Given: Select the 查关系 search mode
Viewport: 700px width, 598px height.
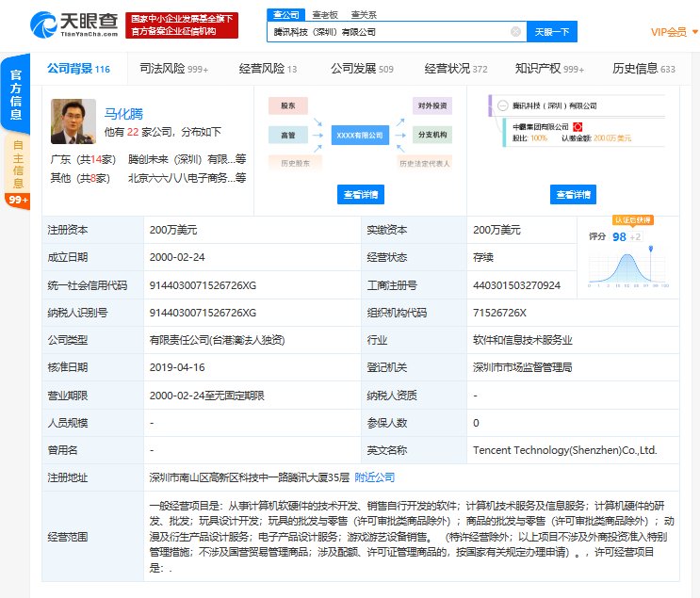Looking at the screenshot, I should (x=363, y=15).
